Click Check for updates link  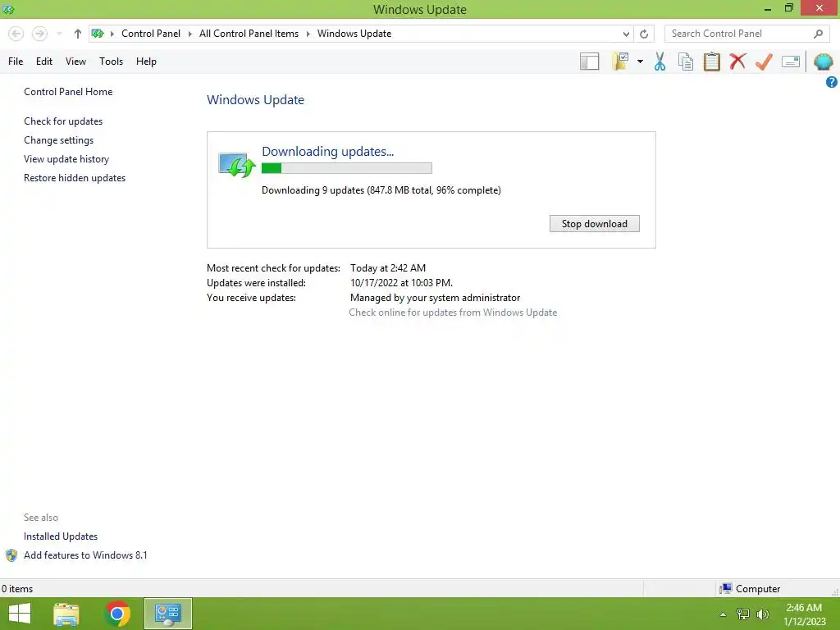pos(63,121)
